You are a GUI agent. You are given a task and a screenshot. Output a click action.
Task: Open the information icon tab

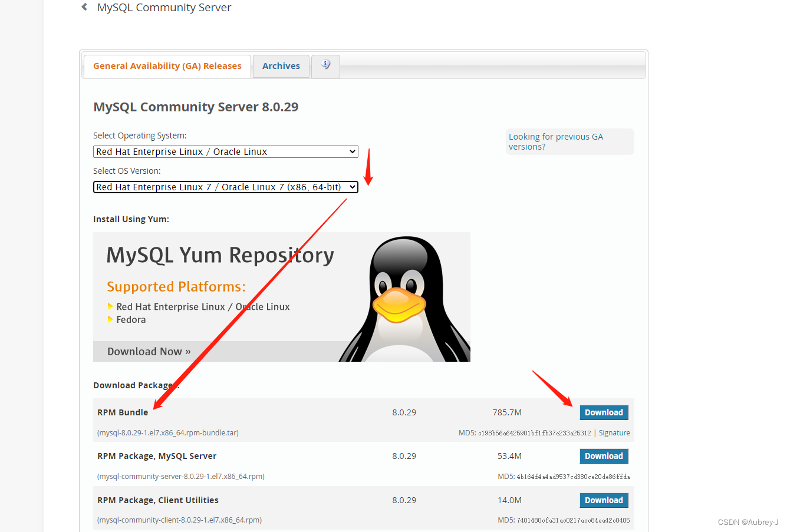325,65
